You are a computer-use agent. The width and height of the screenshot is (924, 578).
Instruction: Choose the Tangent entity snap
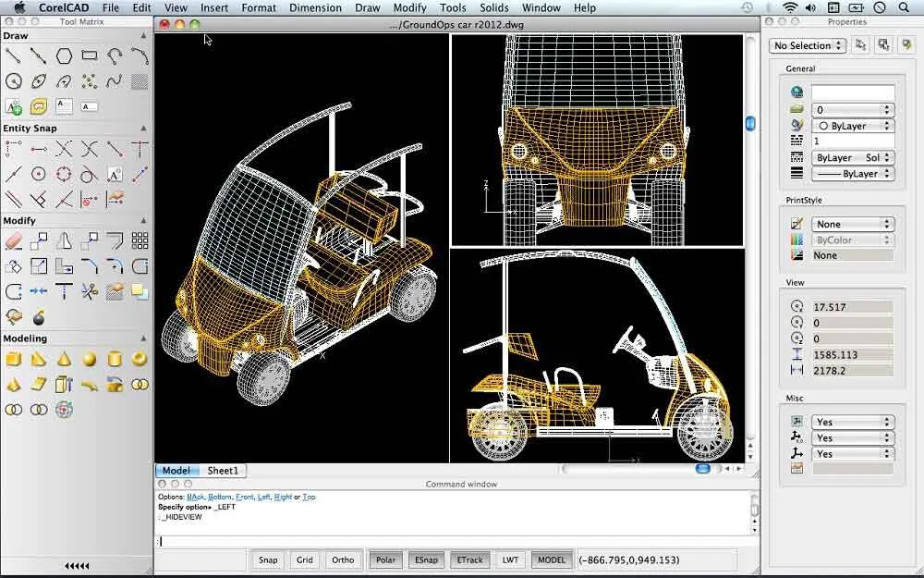(89, 174)
